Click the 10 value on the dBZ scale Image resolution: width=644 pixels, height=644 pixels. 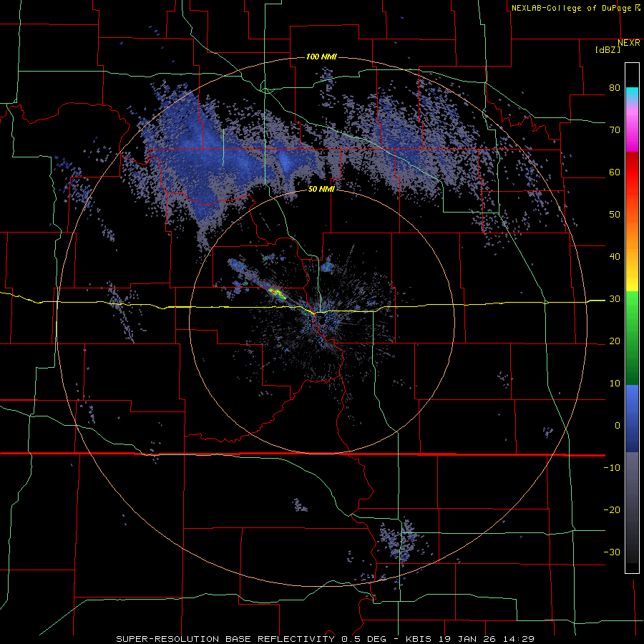pyautogui.click(x=615, y=384)
